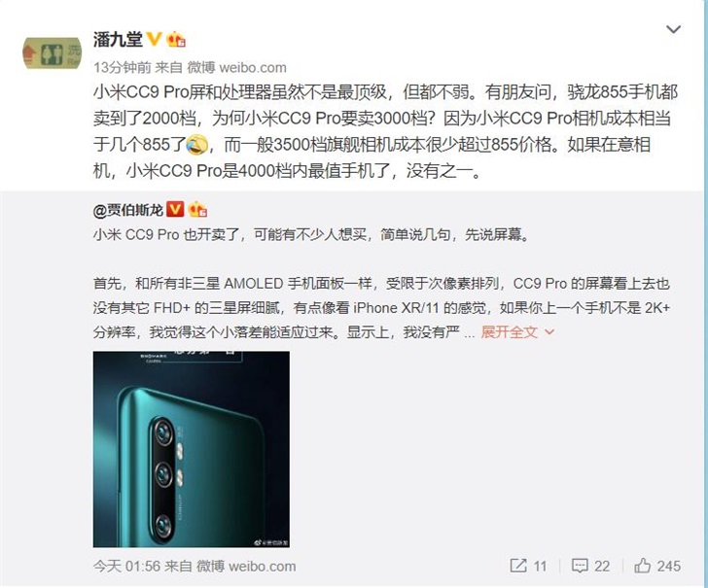Click the repost share icon
The height and width of the screenshot is (588, 708).
coord(518,566)
